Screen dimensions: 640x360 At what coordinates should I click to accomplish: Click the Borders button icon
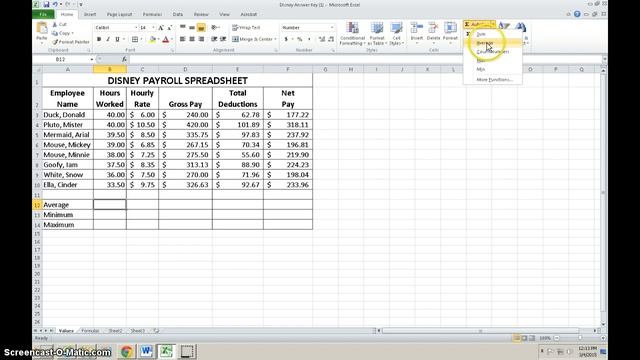coord(135,39)
